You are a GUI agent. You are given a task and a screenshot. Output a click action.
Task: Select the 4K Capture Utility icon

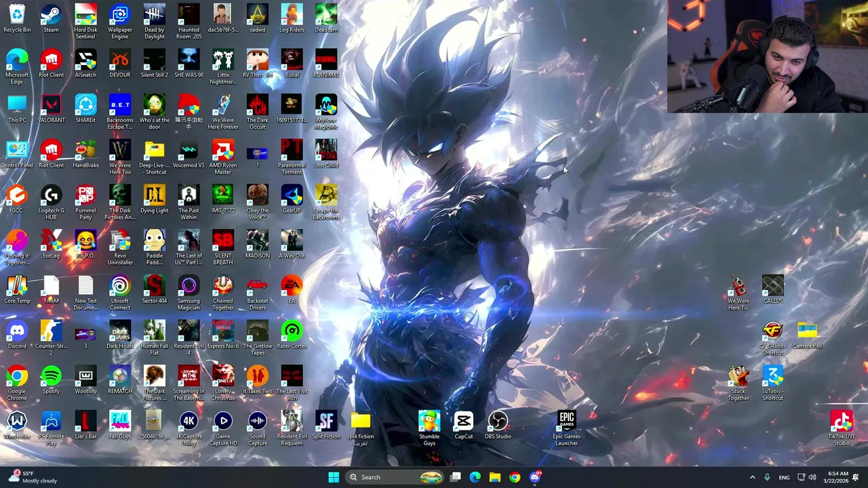[x=189, y=428]
